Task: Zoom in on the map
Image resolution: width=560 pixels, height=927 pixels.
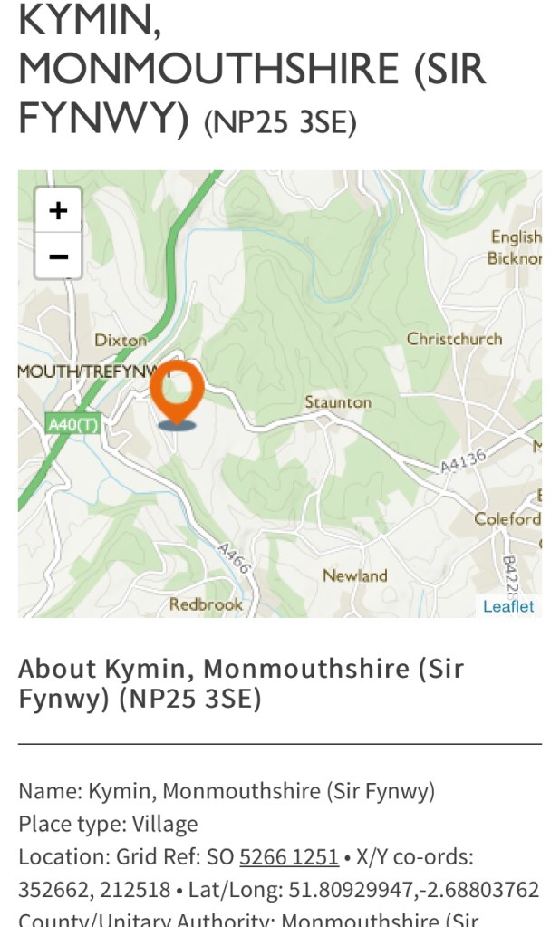Action: tap(58, 210)
